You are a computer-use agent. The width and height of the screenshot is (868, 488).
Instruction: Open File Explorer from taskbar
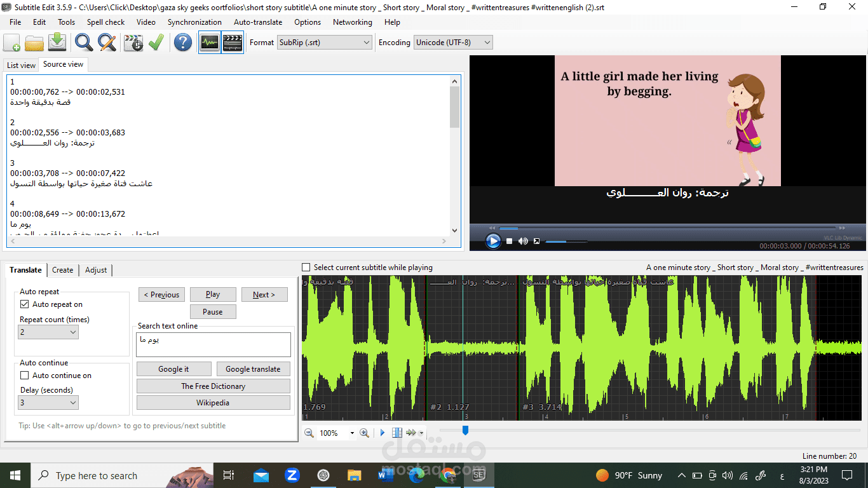(355, 475)
